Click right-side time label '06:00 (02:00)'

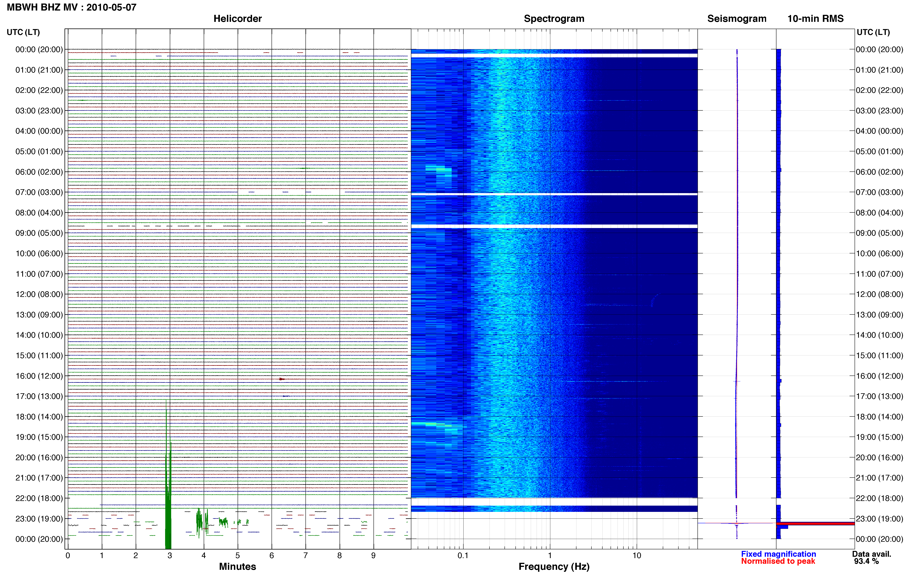coord(879,172)
